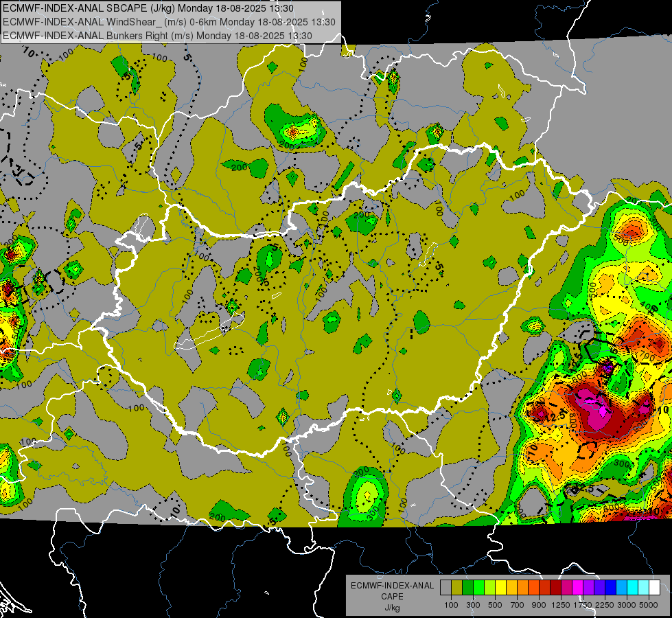Click the J/kg unit label in legend
Screen dimensions: 672x618
point(393,608)
